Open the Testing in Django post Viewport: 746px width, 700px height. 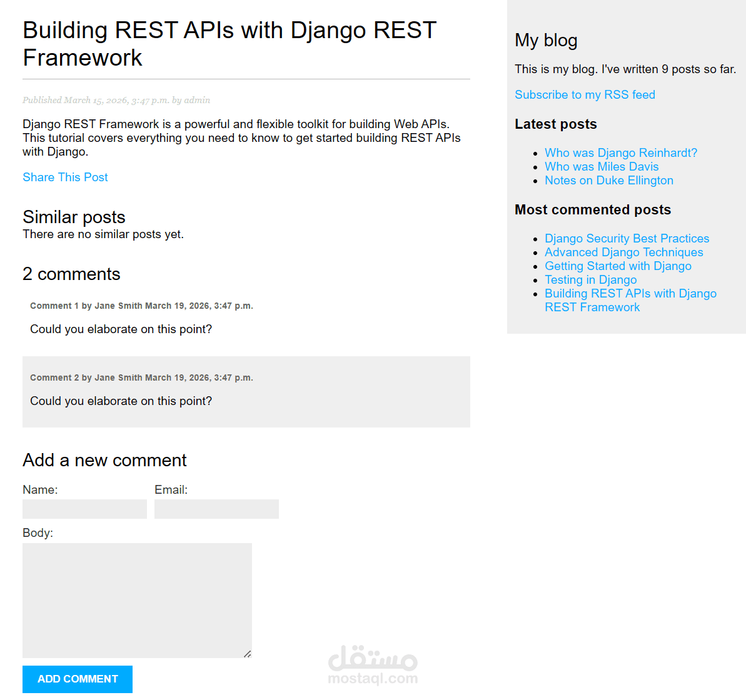coord(590,279)
